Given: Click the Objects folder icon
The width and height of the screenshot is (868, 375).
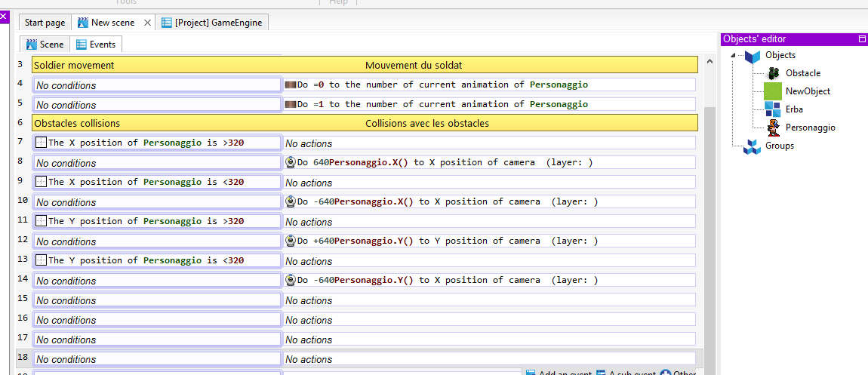Looking at the screenshot, I should pyautogui.click(x=753, y=56).
